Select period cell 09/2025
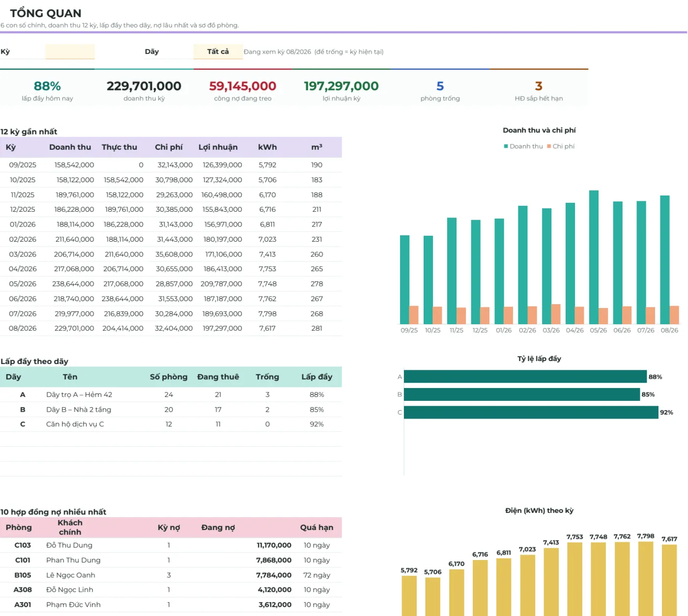Screen dimensions: 688x616 pyautogui.click(x=23, y=165)
